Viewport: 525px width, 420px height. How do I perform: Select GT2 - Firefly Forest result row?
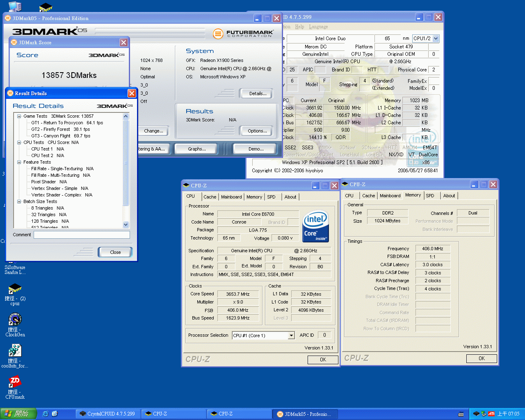[x=61, y=129]
